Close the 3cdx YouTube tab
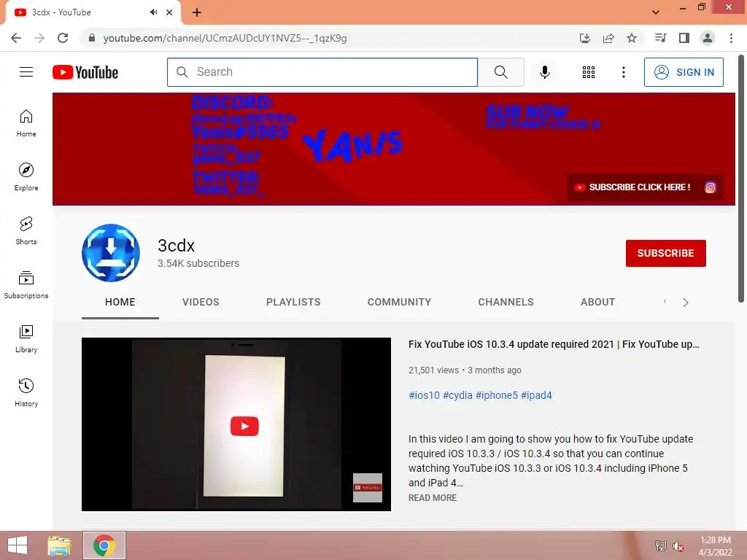747x560 pixels. coord(169,12)
